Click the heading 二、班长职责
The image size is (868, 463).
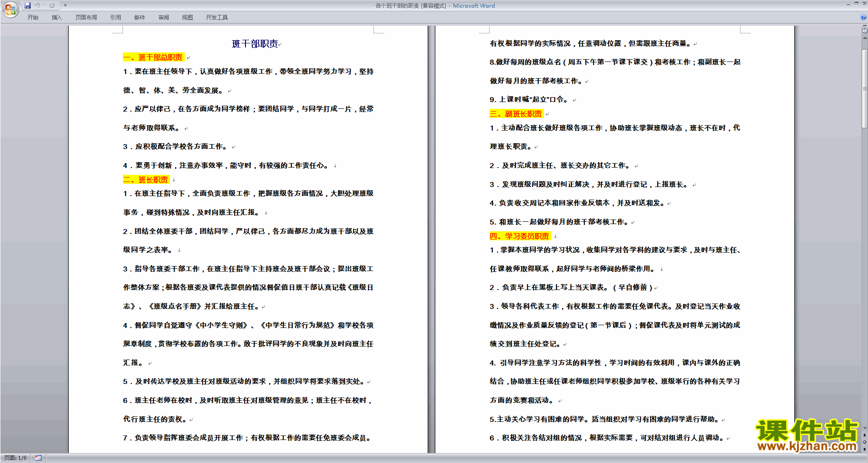coord(146,180)
